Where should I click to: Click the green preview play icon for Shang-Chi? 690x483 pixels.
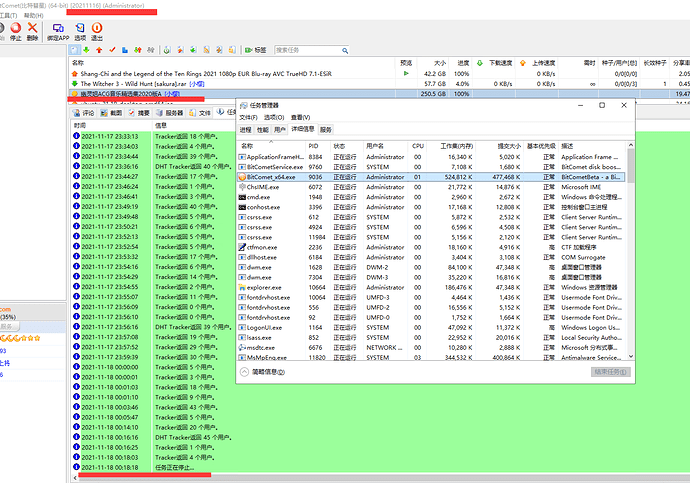[406, 73]
